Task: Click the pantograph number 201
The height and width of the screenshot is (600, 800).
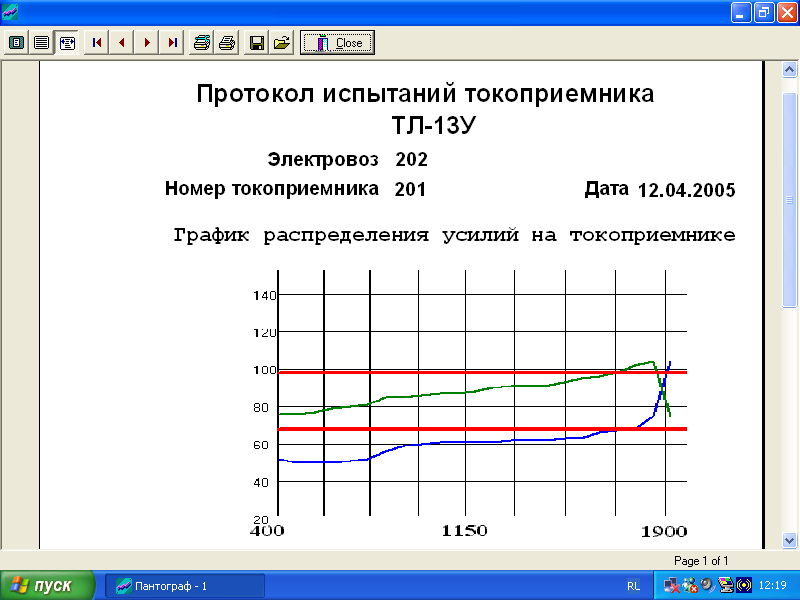Action: [x=410, y=189]
